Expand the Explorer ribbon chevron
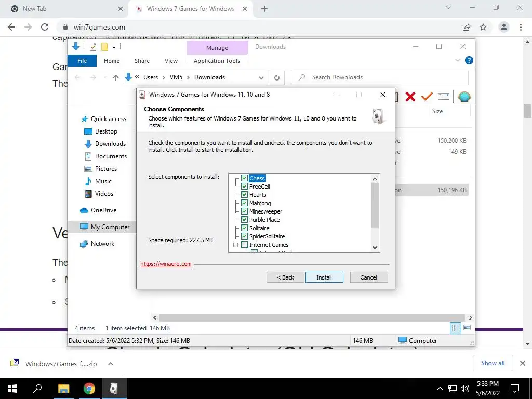Screen dimensions: 532x399 point(457,60)
